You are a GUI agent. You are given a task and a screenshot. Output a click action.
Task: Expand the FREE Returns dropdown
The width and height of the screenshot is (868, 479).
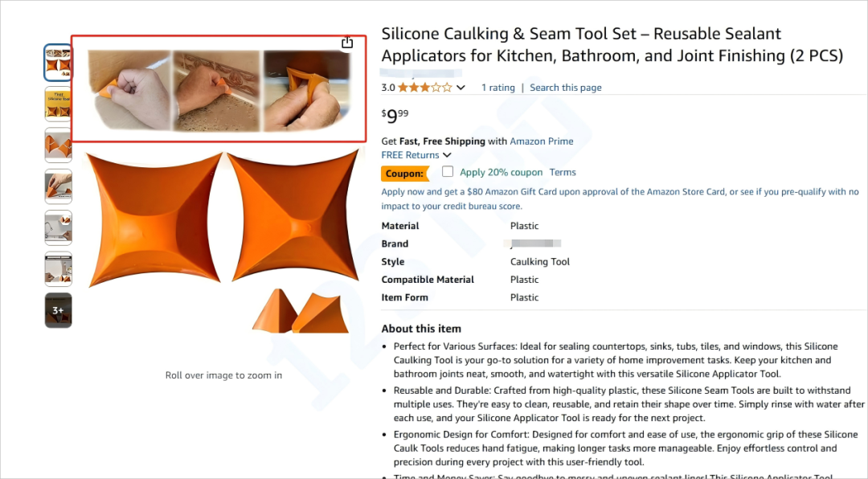(447, 155)
